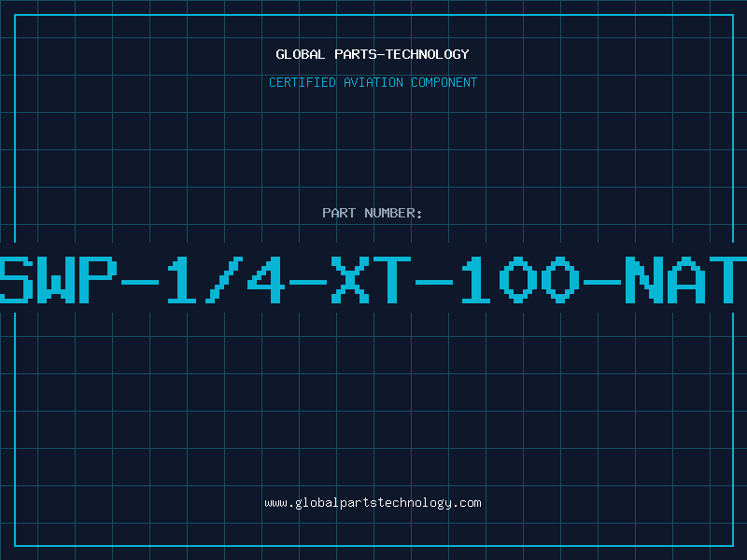Screen dimensions: 747x560
Task: Click the PART NUMBER: label
Action: pos(373,213)
